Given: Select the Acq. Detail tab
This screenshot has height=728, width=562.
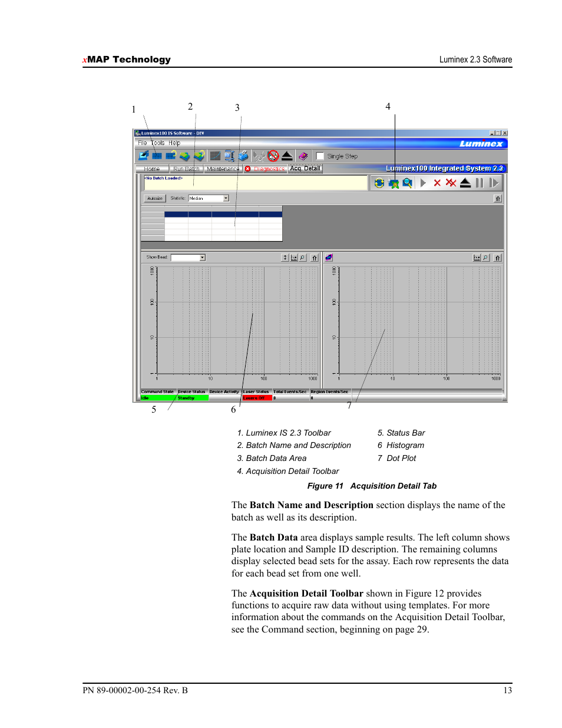Looking at the screenshot, I should coord(305,169).
